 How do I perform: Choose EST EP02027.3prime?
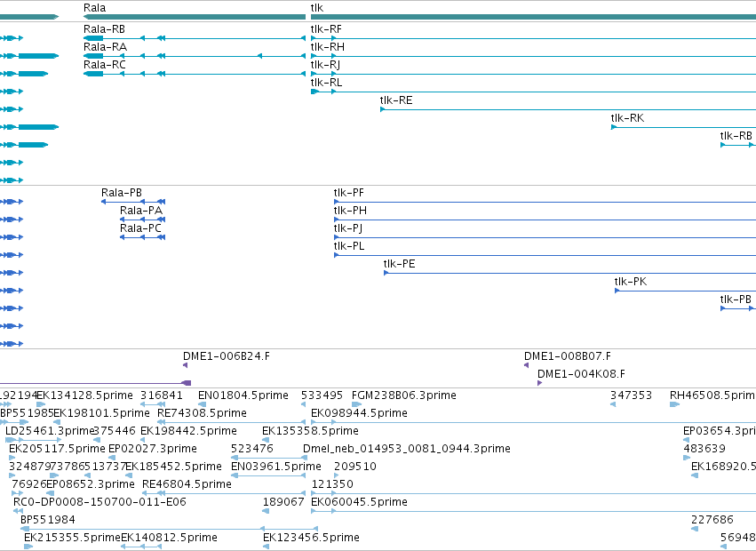153,449
